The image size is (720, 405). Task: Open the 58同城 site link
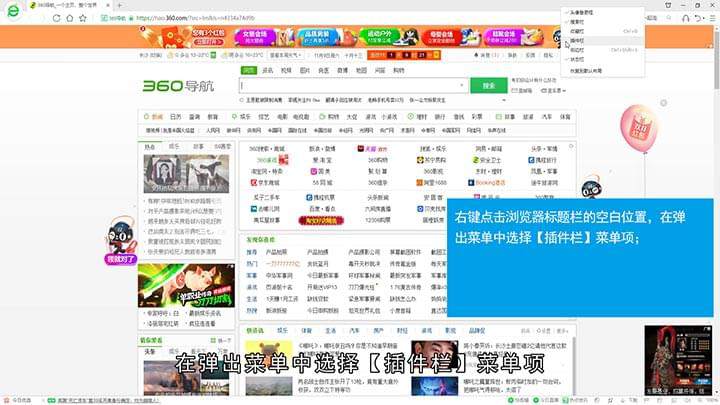tap(322, 182)
